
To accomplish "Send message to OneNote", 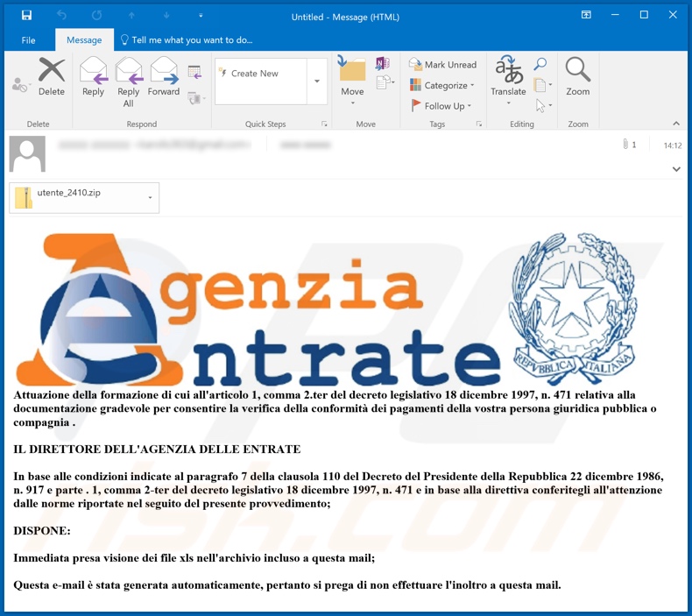I will coord(383,63).
